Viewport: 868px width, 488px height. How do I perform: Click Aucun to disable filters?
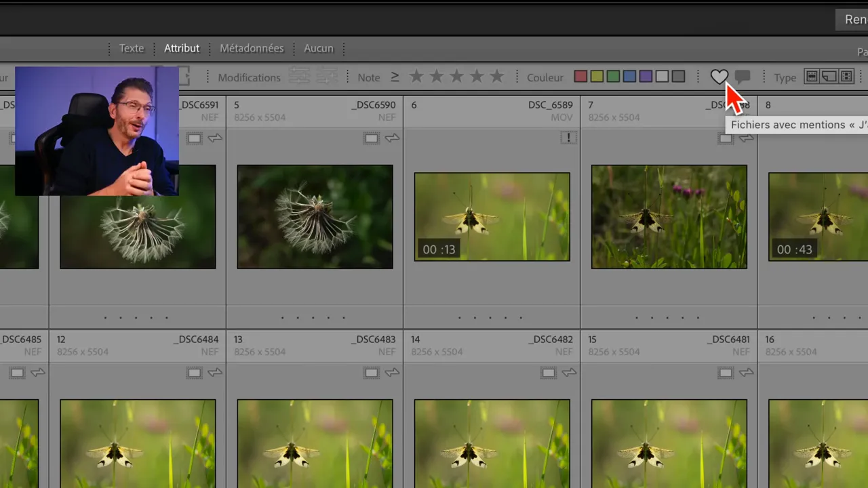[x=319, y=48]
